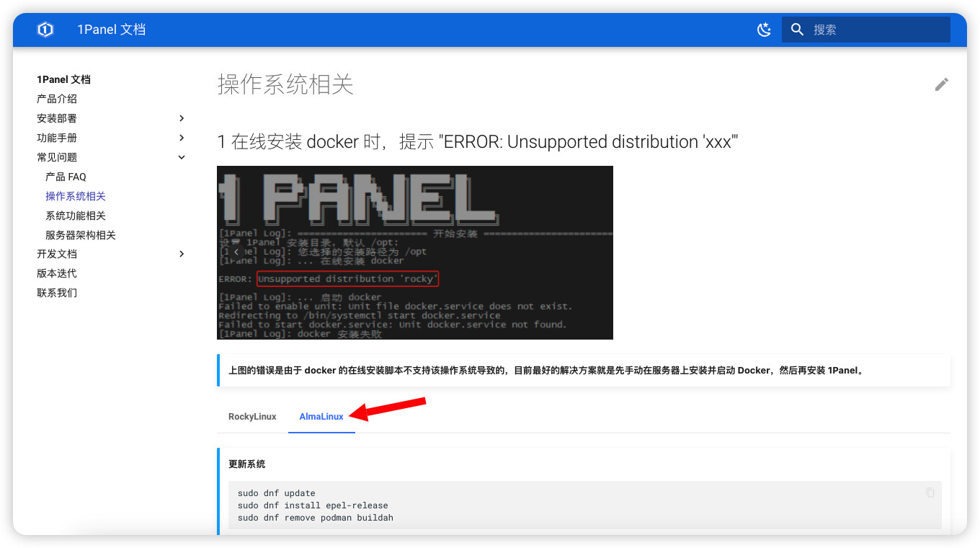Click the heading about Unsupported distribution 'xxx'
980x548 pixels.
point(478,142)
